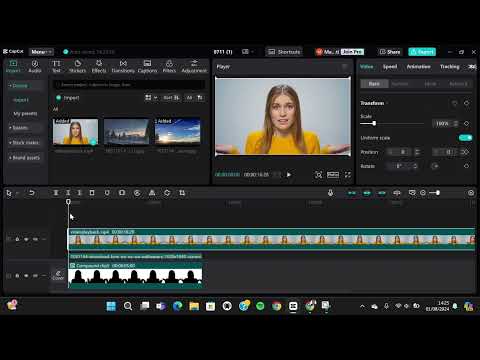
Task: Open the player zoom-to-fit scan icon
Action: coord(319,175)
